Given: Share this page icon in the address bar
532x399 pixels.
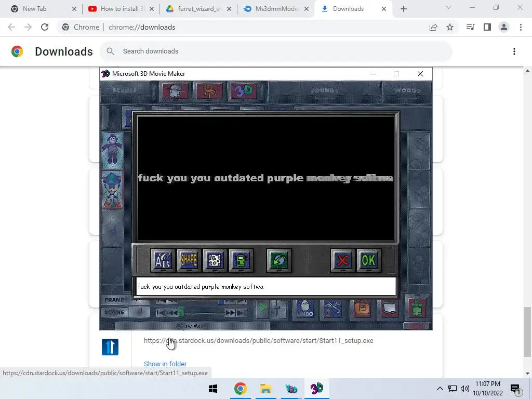Looking at the screenshot, I should point(433,27).
